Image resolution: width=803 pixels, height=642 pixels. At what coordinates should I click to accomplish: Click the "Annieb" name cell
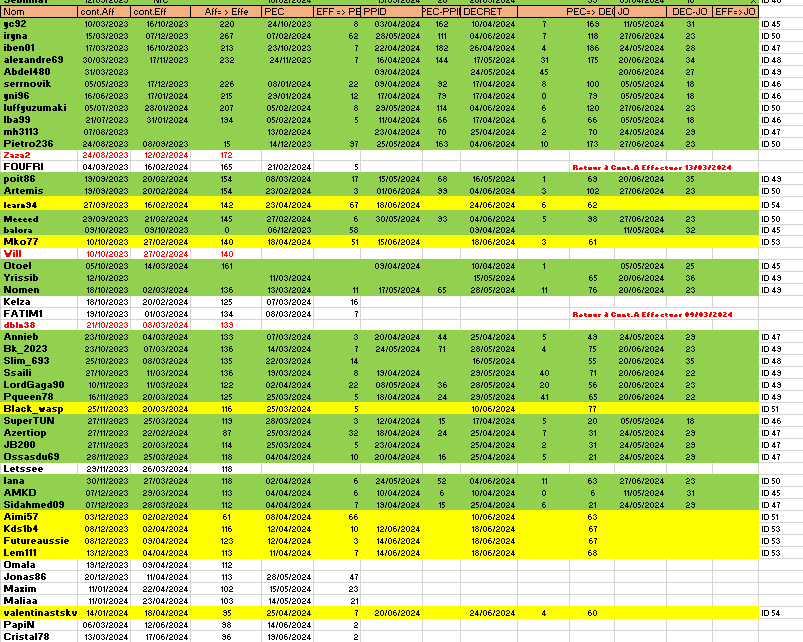[x=39, y=337]
